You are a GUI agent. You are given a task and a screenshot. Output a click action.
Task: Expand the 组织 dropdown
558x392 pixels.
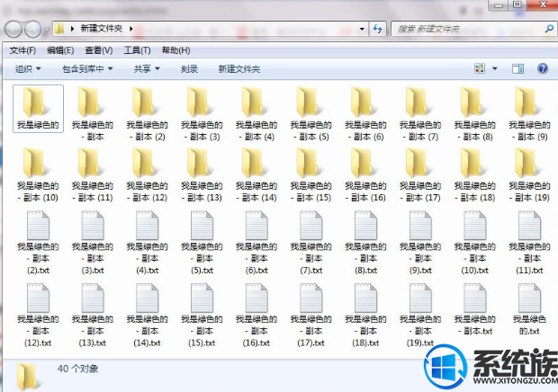click(x=28, y=69)
